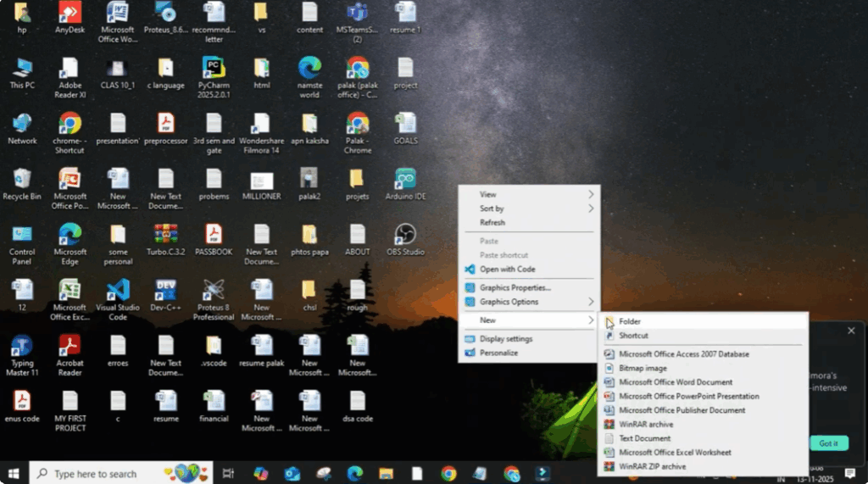Select the Palak - Chrome shortcut icon
The height and width of the screenshot is (484, 868).
coord(358,133)
